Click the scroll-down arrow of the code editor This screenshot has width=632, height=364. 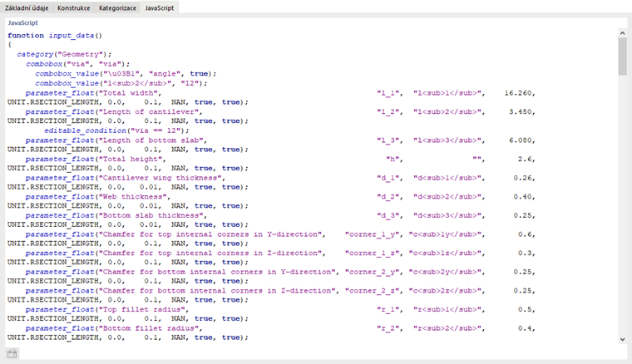point(622,339)
